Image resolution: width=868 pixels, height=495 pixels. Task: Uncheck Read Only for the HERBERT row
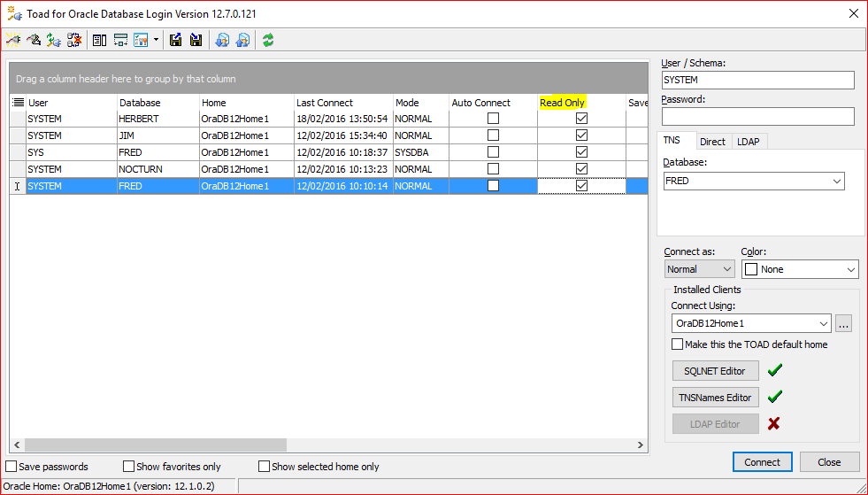pos(581,118)
